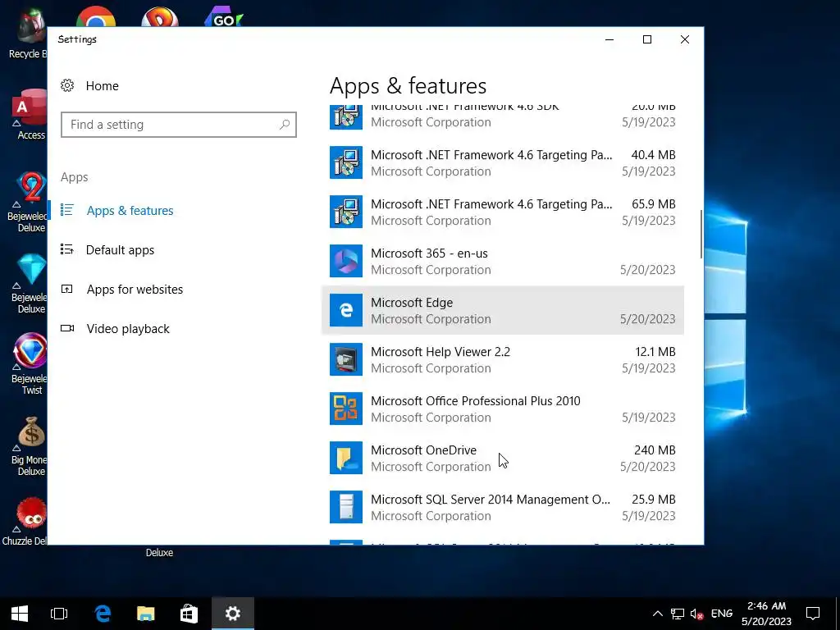Select the Access desktop shortcut

pos(30,115)
